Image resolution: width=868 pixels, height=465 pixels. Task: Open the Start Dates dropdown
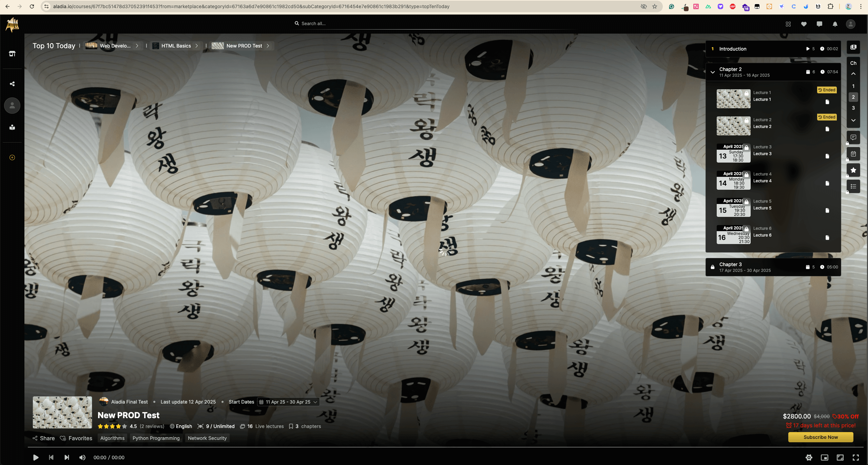288,402
